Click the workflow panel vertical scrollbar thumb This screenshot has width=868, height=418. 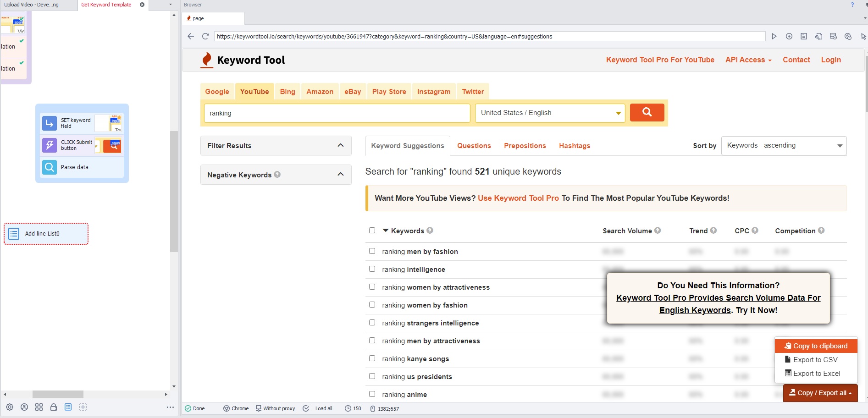tap(174, 192)
